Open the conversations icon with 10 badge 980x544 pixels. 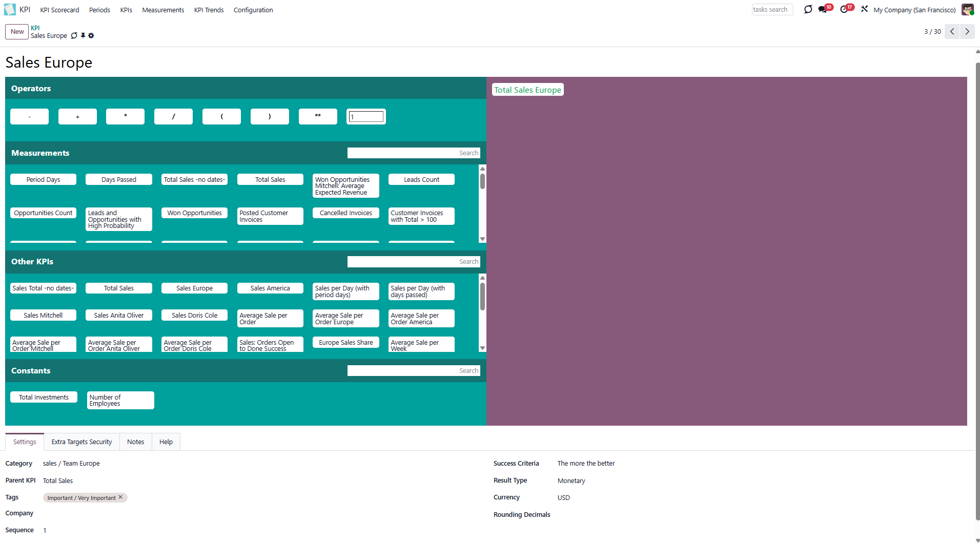point(823,10)
